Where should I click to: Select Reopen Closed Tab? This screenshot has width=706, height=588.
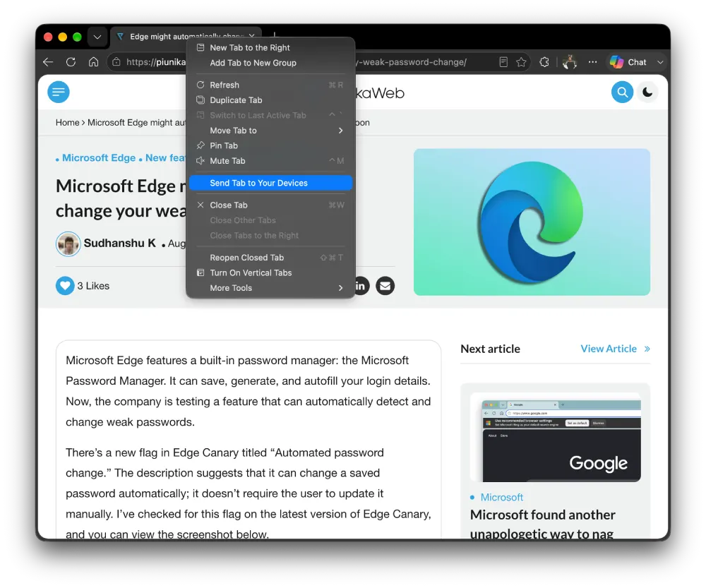pos(270,258)
